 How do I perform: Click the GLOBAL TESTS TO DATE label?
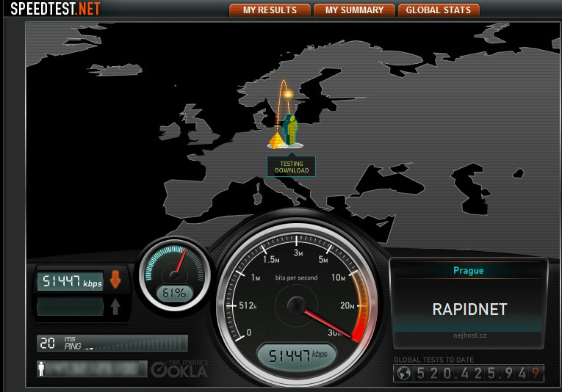[433, 360]
